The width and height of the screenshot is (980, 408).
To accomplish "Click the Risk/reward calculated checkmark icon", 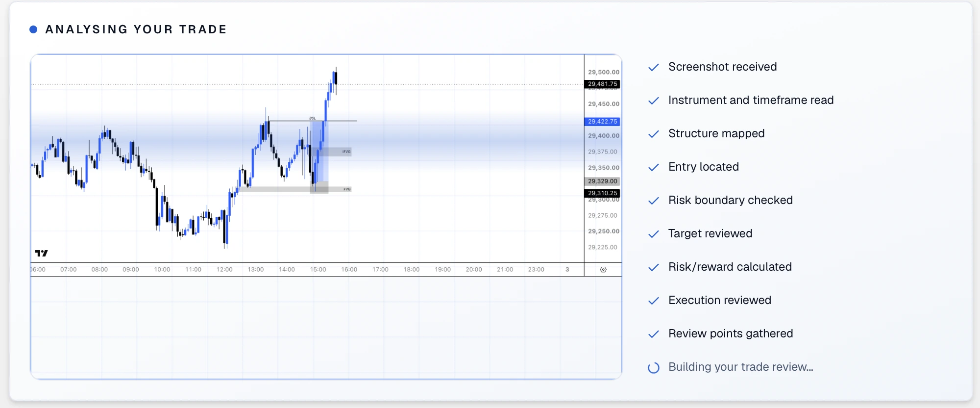I will pos(654,268).
